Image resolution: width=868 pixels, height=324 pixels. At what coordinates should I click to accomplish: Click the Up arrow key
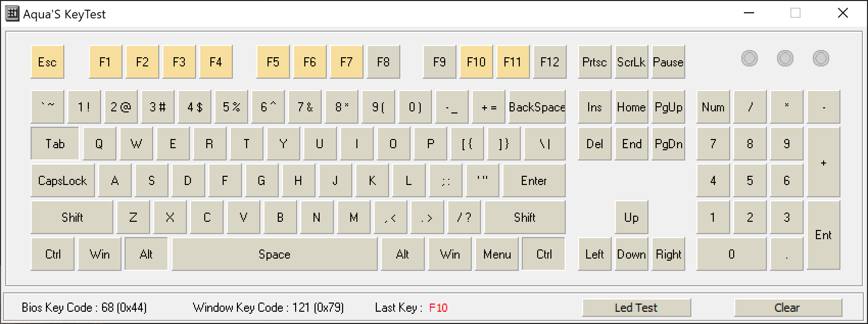[x=631, y=217]
